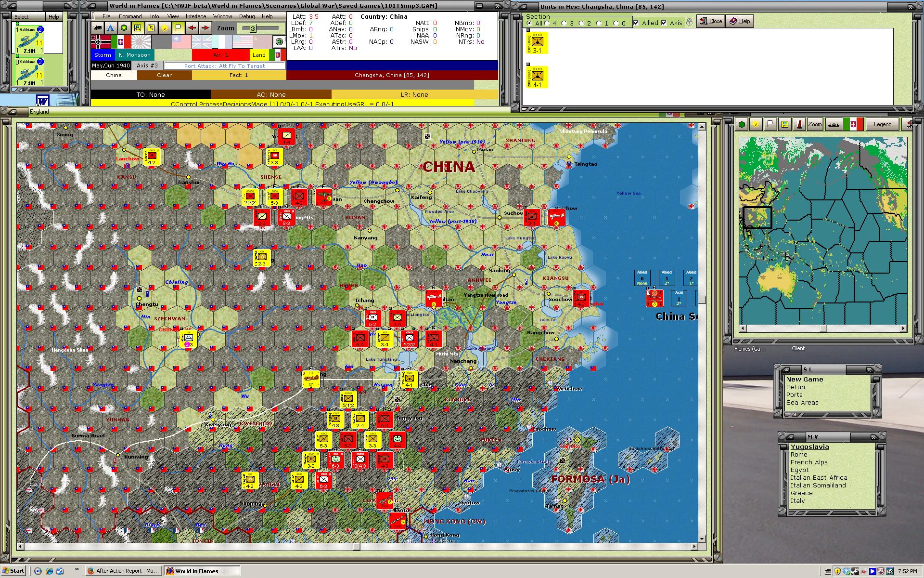Select New Game in the S L list

pyautogui.click(x=805, y=379)
